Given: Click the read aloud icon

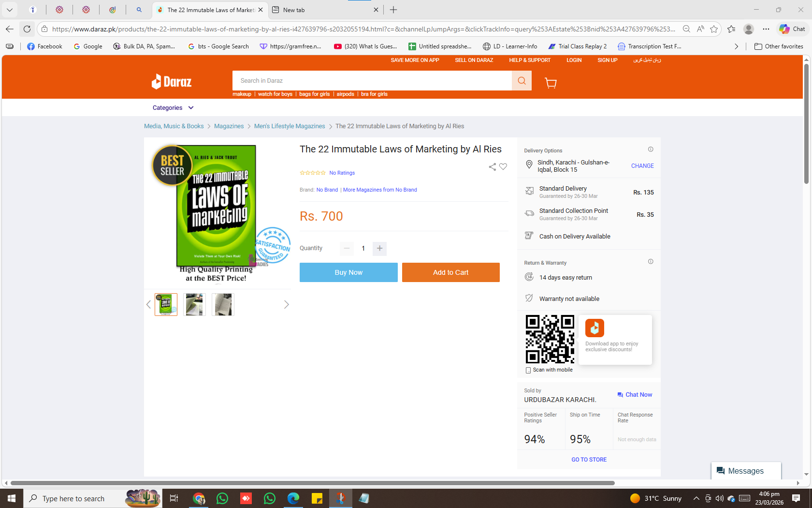Looking at the screenshot, I should point(700,29).
